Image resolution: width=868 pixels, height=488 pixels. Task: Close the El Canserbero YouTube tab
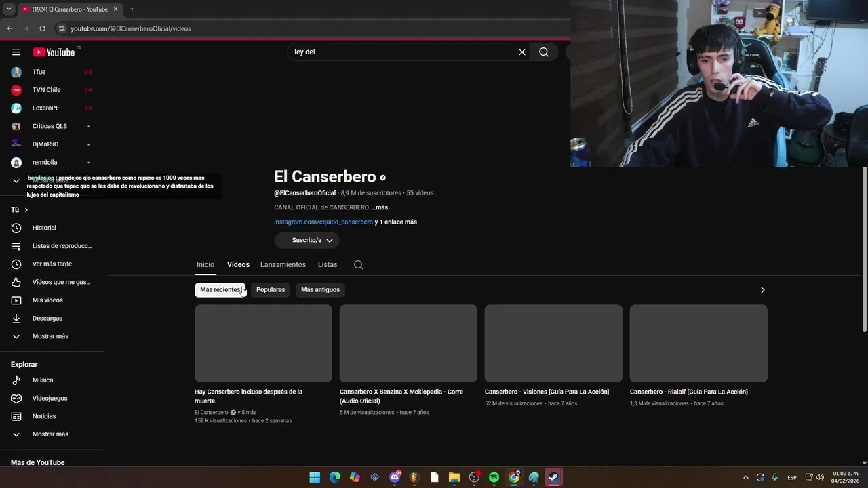click(x=116, y=9)
